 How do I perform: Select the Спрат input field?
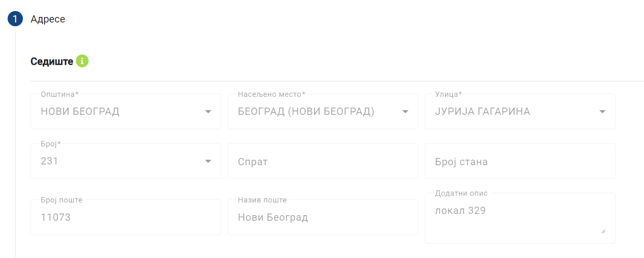click(x=322, y=161)
